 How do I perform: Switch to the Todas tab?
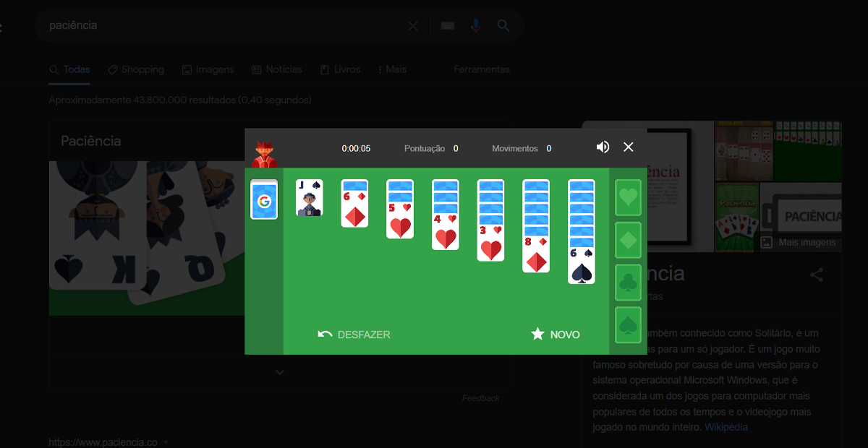coord(69,70)
